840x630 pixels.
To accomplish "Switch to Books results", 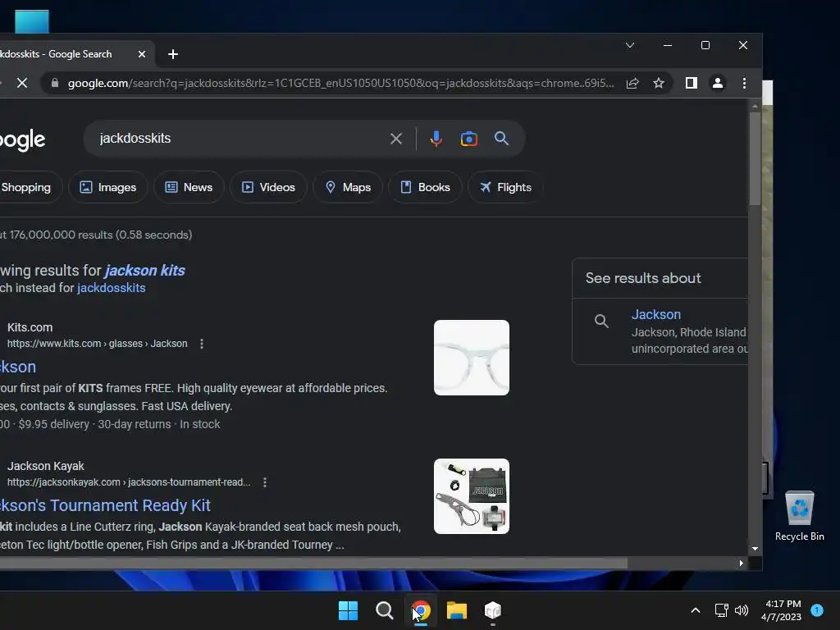I will click(425, 187).
